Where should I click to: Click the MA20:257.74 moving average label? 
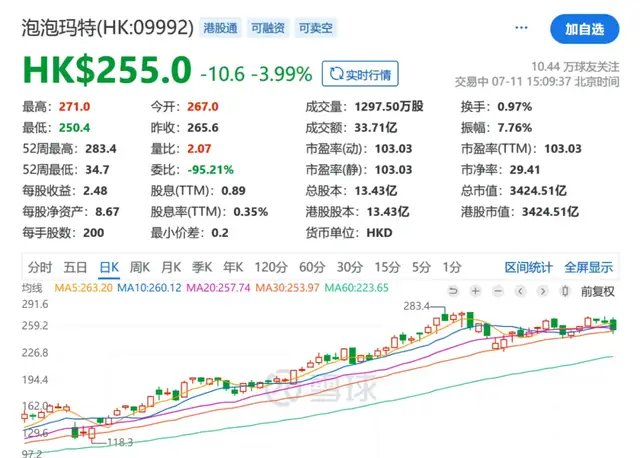pos(218,288)
